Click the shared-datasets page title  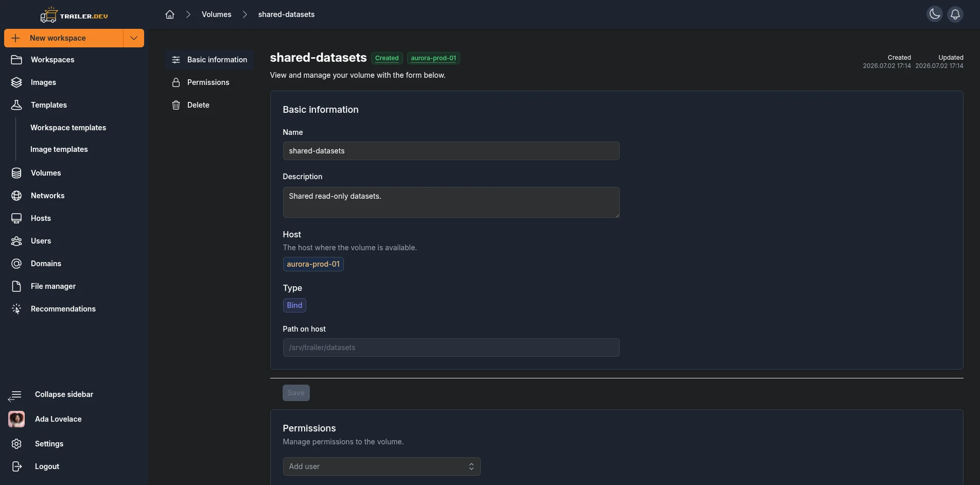(x=318, y=58)
